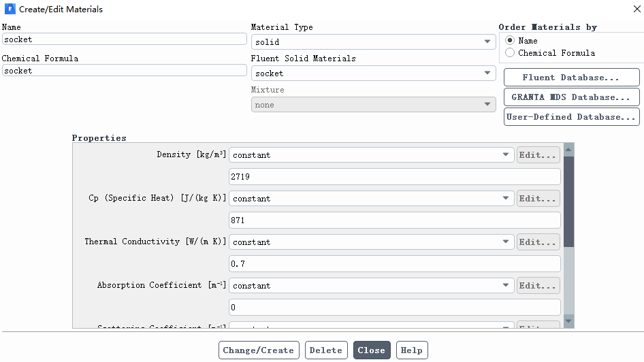Click Edit button next to Cp Specific Heat

pos(538,198)
